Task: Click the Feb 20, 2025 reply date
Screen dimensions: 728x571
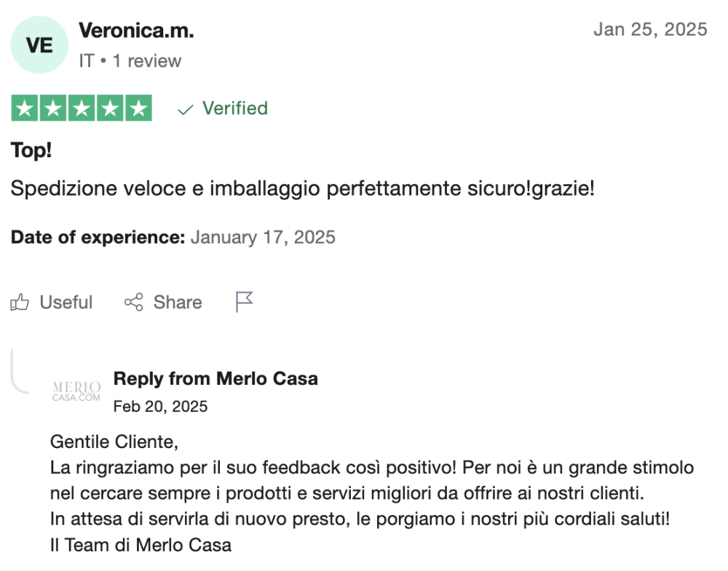Action: click(161, 407)
